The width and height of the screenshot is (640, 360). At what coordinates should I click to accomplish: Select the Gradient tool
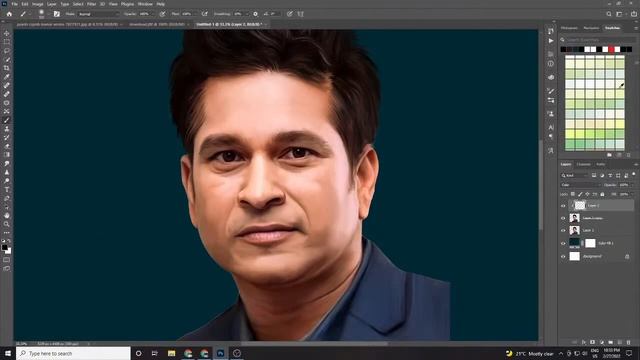tap(7, 155)
